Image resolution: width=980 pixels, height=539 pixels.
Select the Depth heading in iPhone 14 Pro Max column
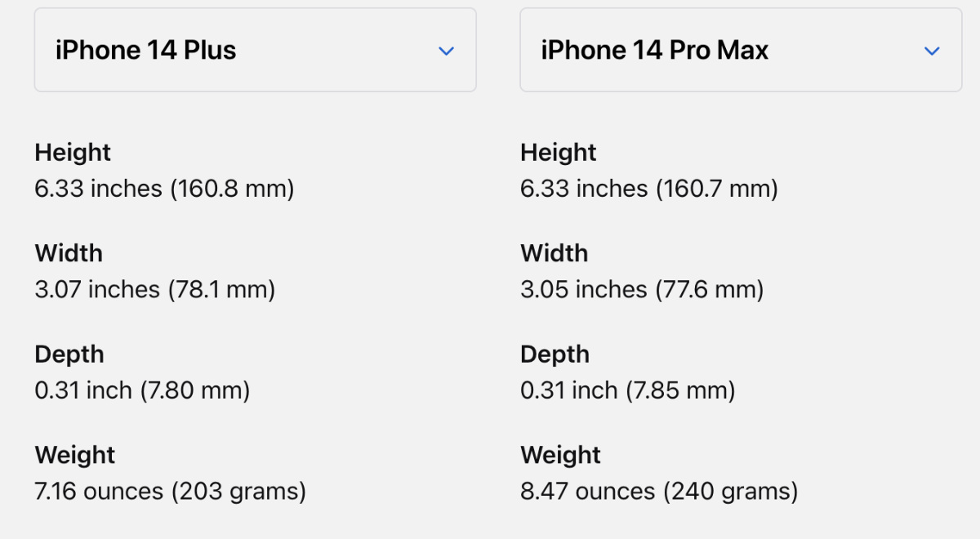555,354
